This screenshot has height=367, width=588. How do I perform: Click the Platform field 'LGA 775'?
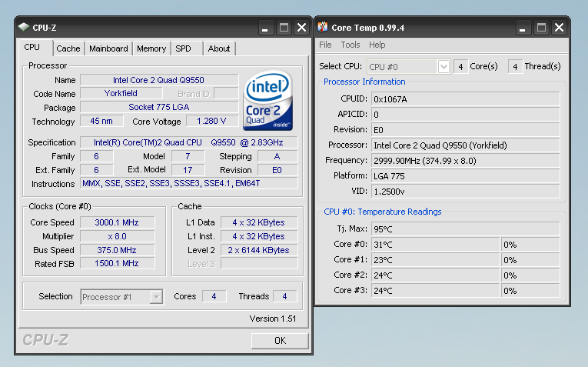[465, 176]
